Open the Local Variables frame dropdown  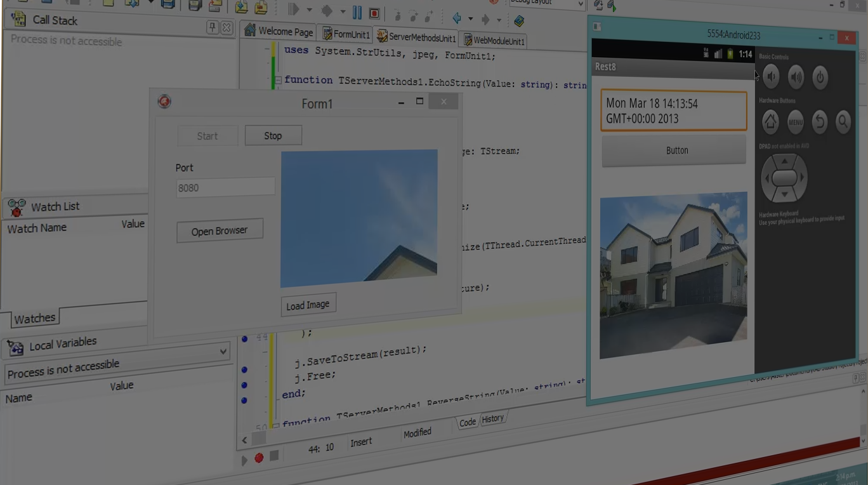(223, 351)
